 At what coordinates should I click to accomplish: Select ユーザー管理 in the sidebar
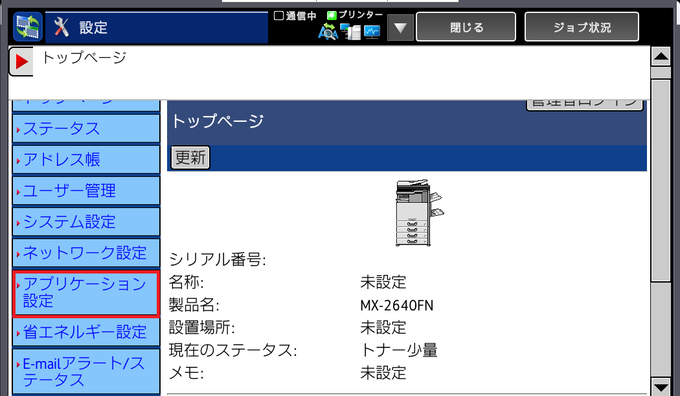click(x=86, y=191)
